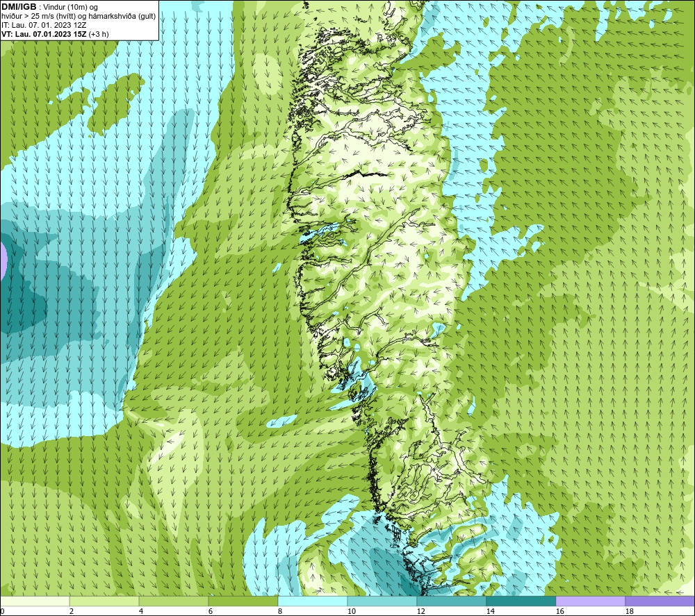
Task: Click the dark teal 14–16 m/s legend swatch
Action: [x=521, y=601]
